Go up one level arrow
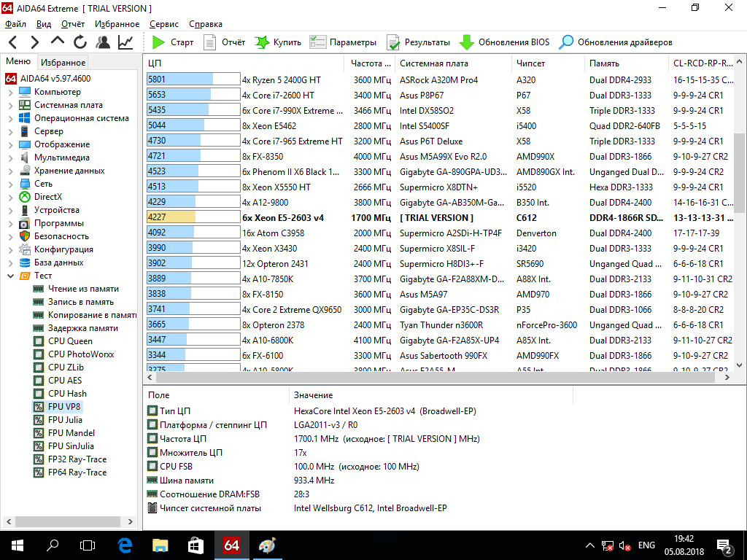747x560 pixels. (x=57, y=42)
